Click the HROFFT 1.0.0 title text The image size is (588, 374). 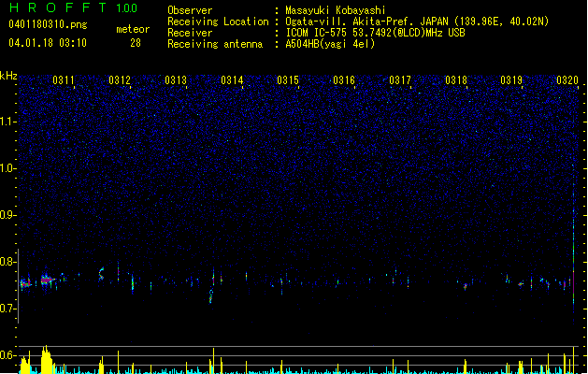[74, 7]
